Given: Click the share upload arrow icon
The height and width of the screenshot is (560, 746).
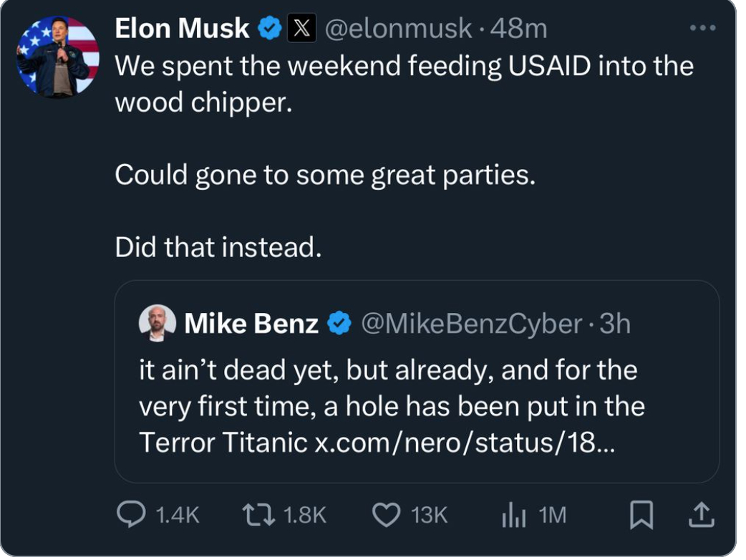Looking at the screenshot, I should (702, 515).
